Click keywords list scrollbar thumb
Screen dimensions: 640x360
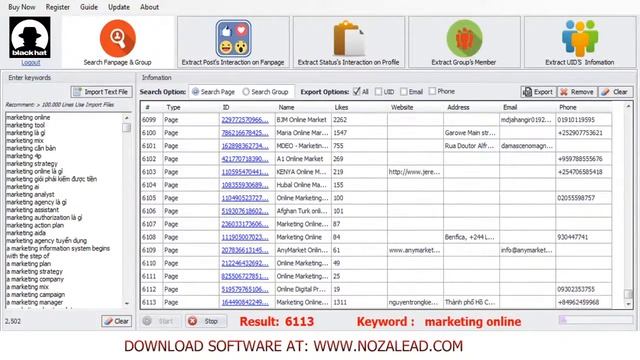tap(127, 128)
